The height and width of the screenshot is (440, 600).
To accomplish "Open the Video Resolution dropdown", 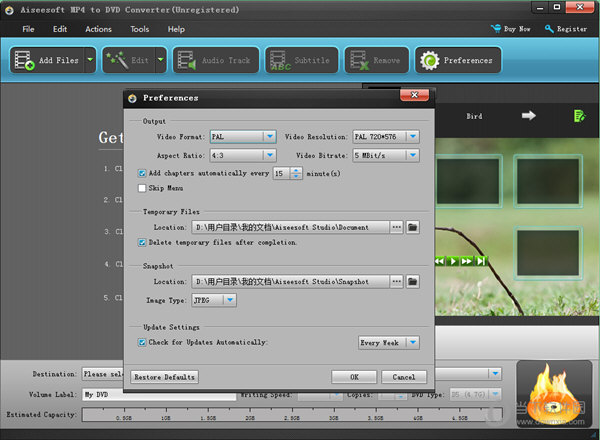I will point(386,137).
